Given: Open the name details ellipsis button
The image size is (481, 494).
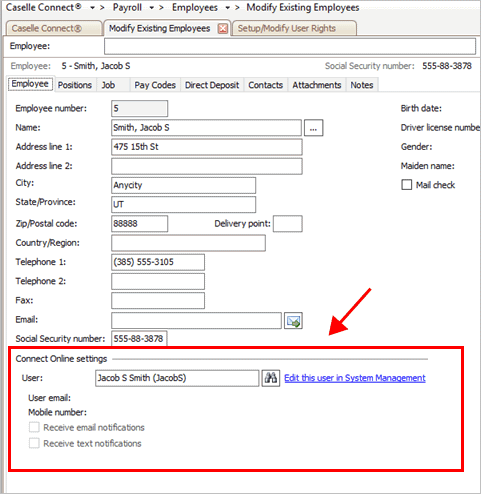Looking at the screenshot, I should [313, 128].
